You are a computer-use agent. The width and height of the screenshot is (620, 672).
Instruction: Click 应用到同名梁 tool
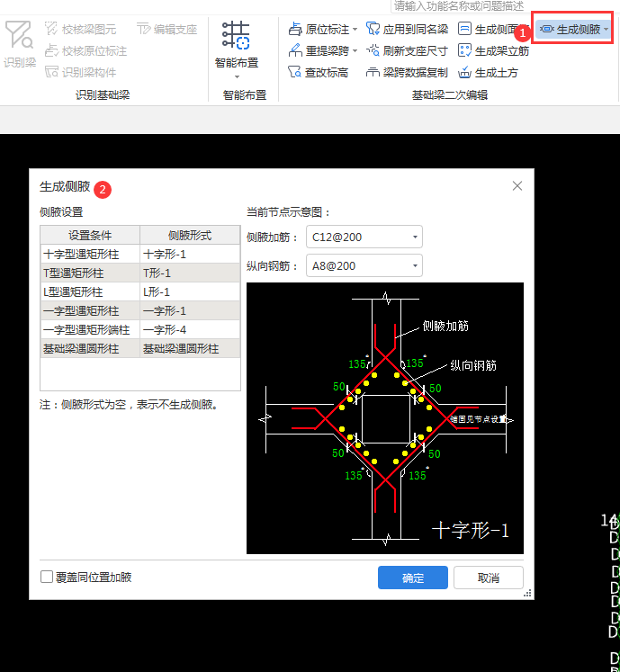[407, 29]
